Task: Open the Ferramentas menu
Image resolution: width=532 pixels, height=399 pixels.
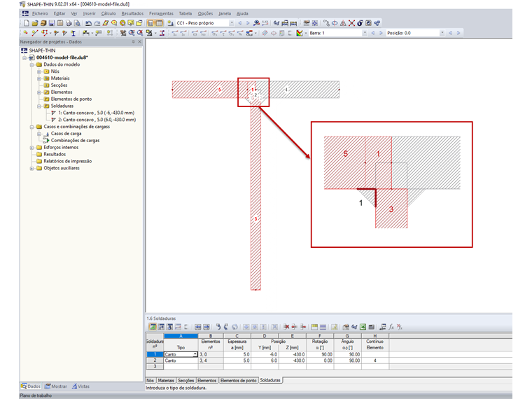Action: coord(161,13)
